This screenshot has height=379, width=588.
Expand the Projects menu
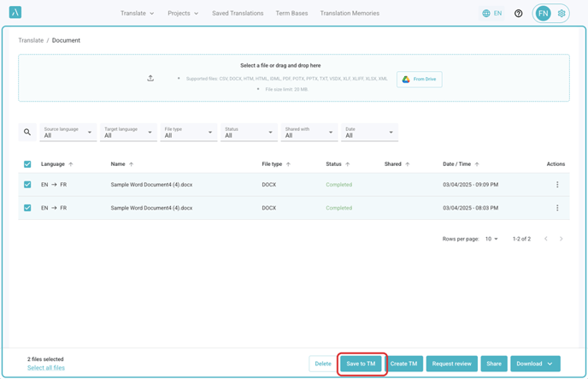[183, 14]
